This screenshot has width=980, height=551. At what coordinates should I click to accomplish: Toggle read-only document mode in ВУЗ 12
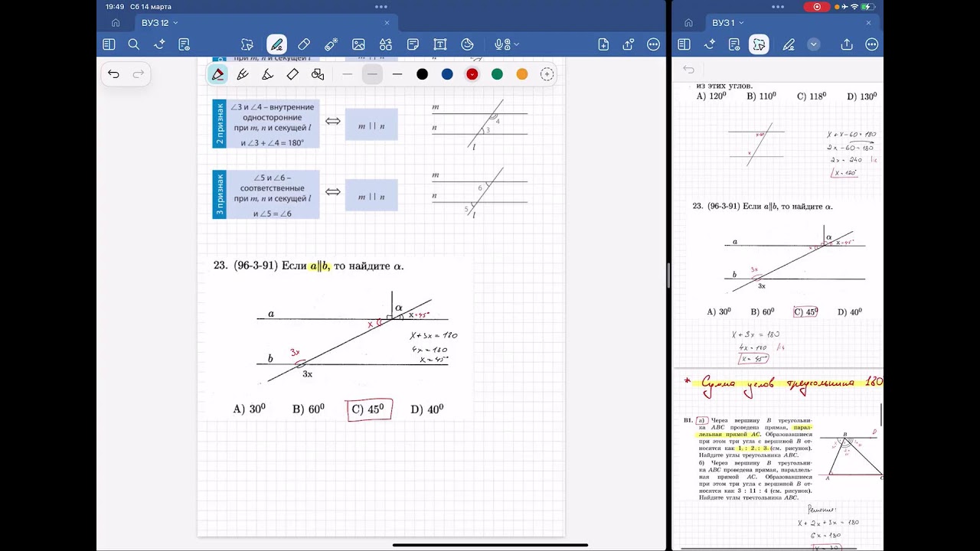point(185,44)
